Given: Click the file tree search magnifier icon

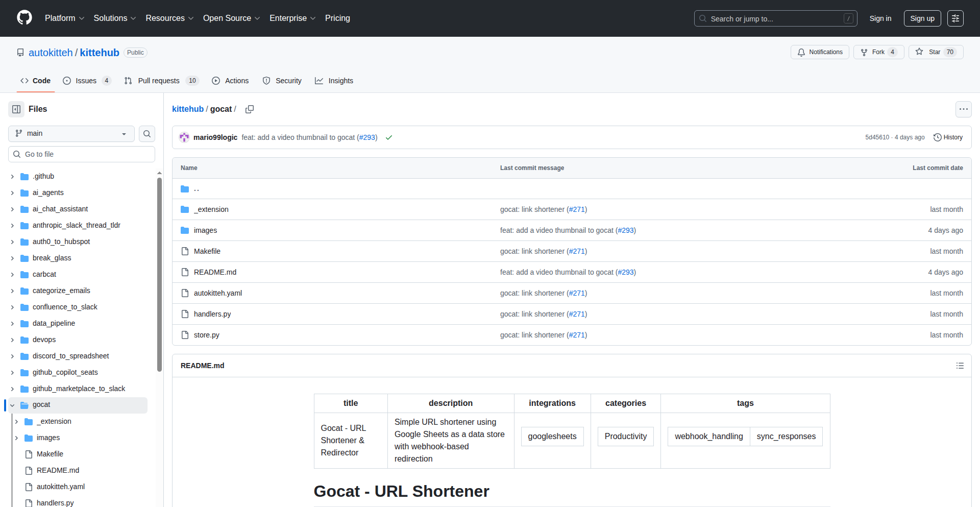Looking at the screenshot, I should [x=146, y=133].
